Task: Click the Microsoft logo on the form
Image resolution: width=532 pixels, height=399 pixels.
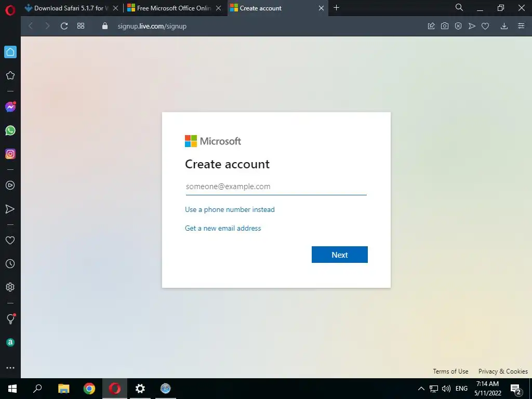Action: click(213, 141)
